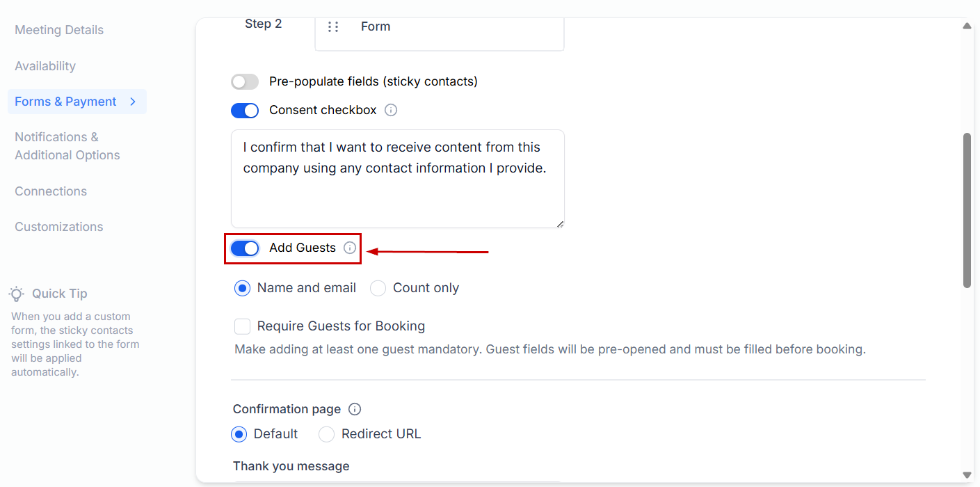Viewport: 980px width, 487px height.
Task: Choose the Name and email radio option
Action: pos(242,288)
